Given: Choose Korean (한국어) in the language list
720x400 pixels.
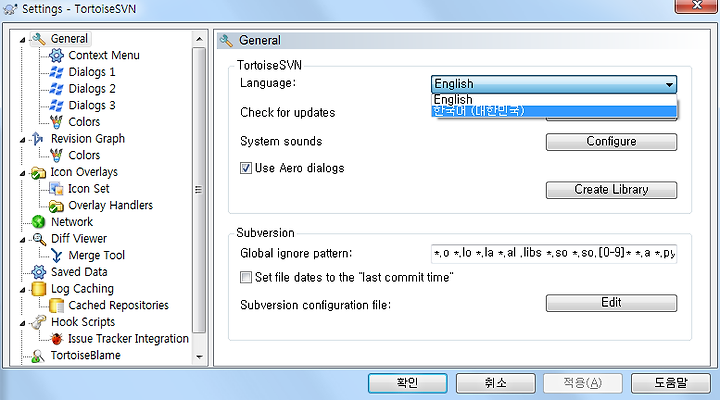Looking at the screenshot, I should tap(554, 111).
